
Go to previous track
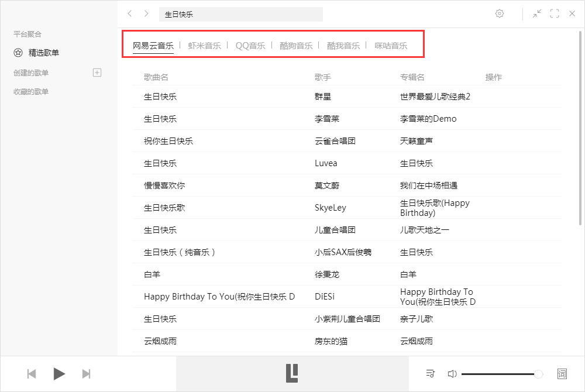[x=32, y=373]
